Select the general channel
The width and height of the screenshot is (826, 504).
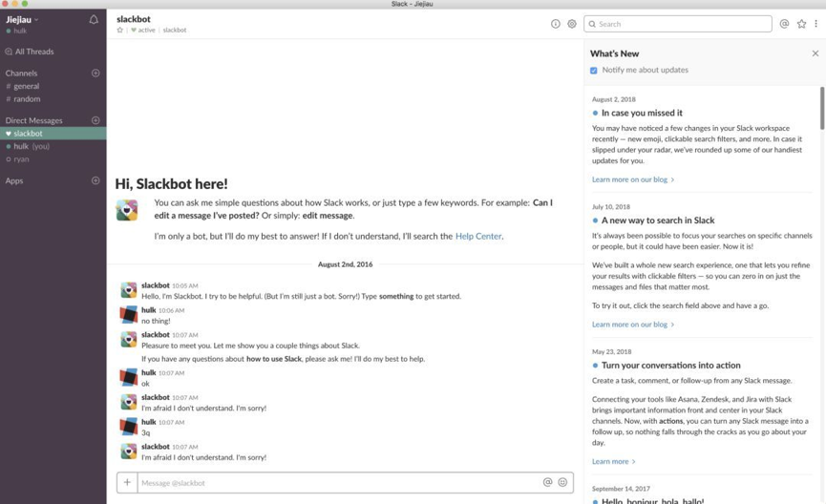[x=27, y=86]
